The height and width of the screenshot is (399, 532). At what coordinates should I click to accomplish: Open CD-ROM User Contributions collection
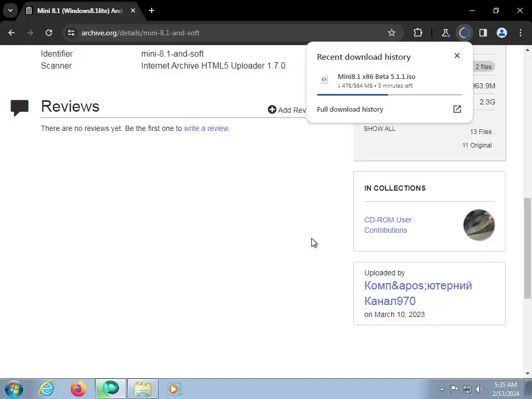click(x=388, y=225)
